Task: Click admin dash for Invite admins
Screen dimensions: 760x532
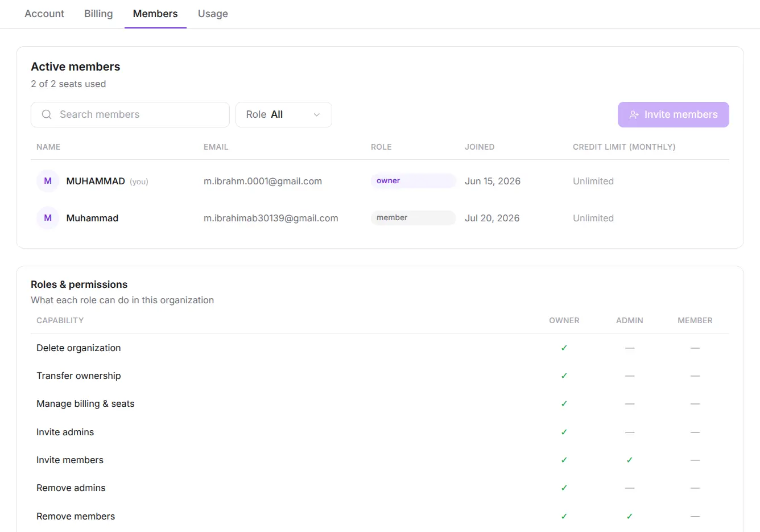Action: [630, 432]
